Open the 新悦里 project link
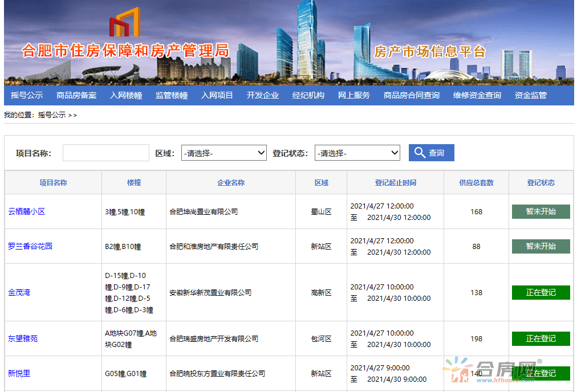The width and height of the screenshot is (577, 392). tap(19, 373)
